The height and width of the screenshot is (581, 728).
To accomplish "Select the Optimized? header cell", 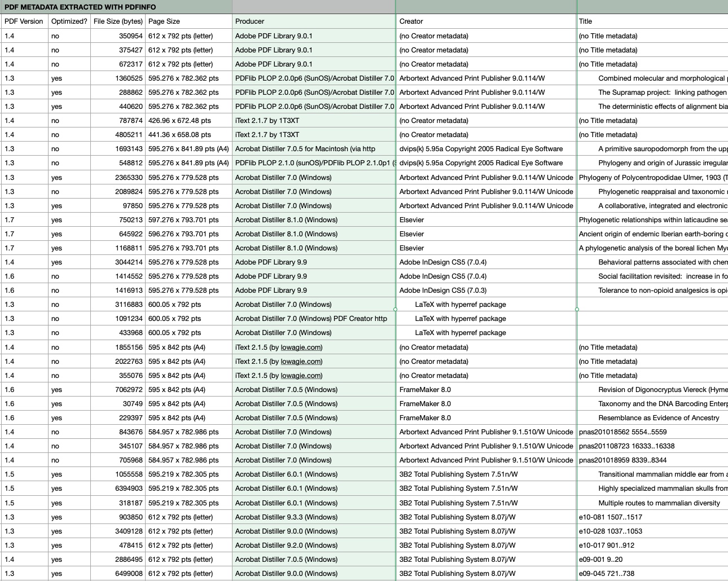I will pyautogui.click(x=69, y=21).
